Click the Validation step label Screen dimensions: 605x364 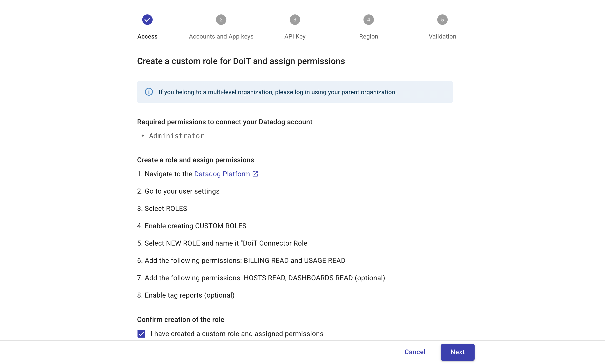(x=442, y=36)
